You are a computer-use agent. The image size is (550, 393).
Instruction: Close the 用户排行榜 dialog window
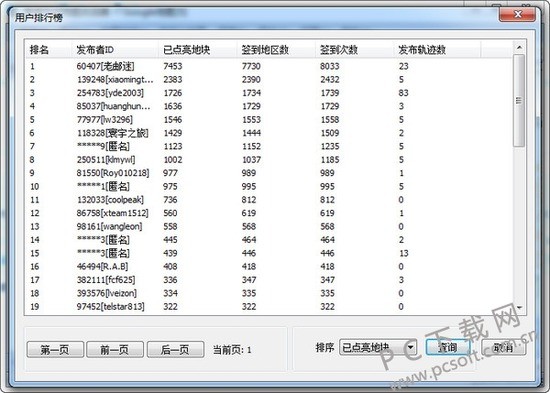click(x=517, y=14)
